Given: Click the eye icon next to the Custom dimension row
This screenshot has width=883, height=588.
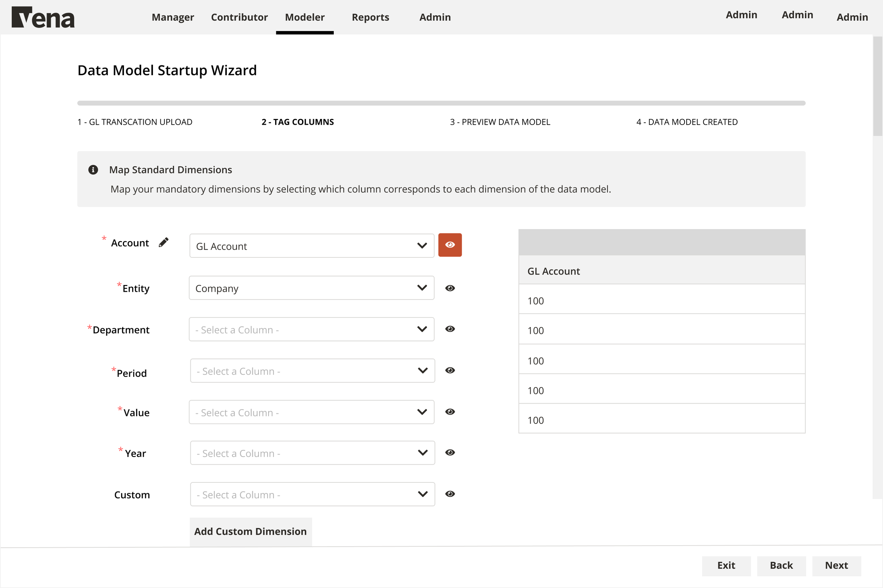Looking at the screenshot, I should point(450,494).
